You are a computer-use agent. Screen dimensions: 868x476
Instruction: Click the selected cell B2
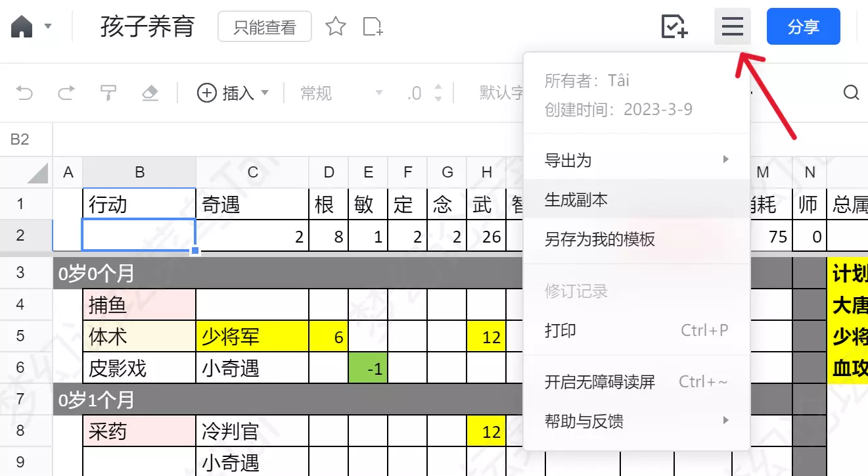tap(139, 235)
